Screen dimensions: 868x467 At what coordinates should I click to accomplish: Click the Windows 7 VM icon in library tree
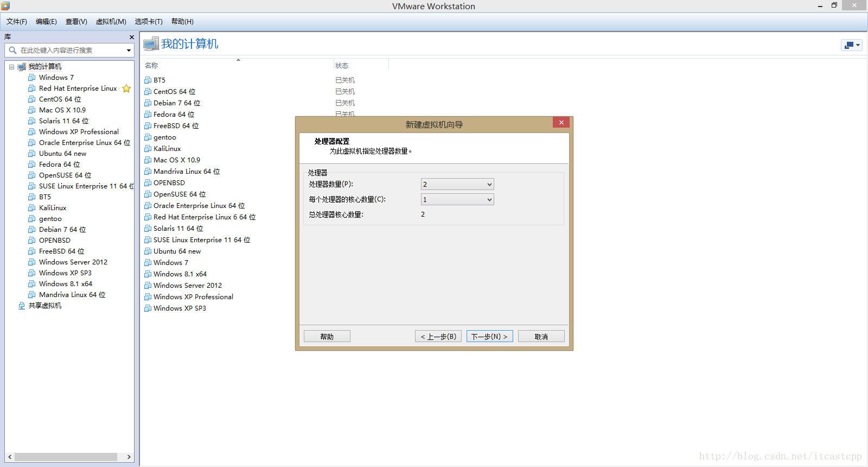[32, 78]
